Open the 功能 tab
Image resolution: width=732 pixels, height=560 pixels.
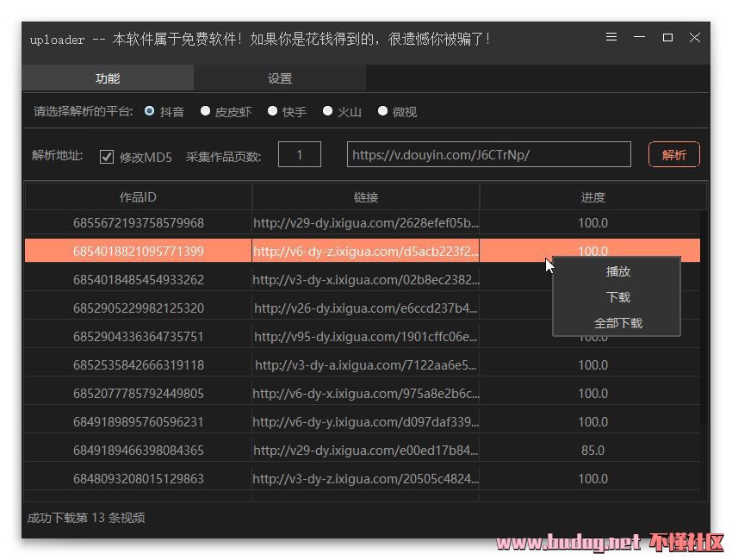(108, 78)
